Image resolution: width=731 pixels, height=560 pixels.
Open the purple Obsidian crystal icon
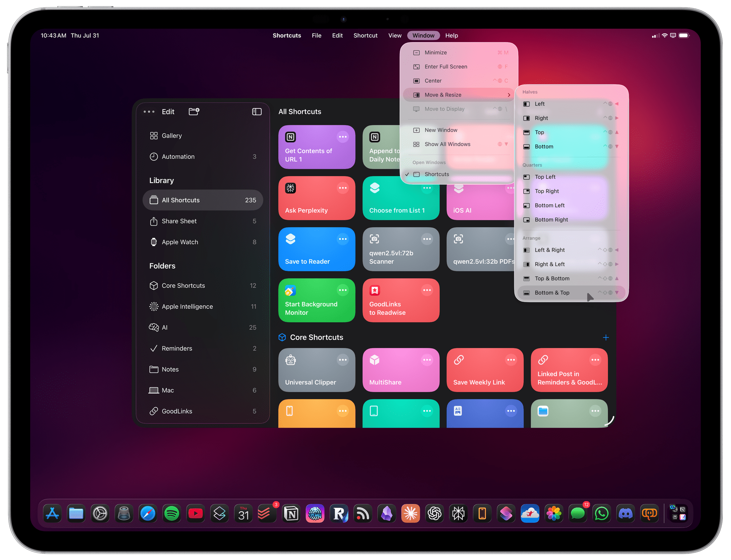387,514
